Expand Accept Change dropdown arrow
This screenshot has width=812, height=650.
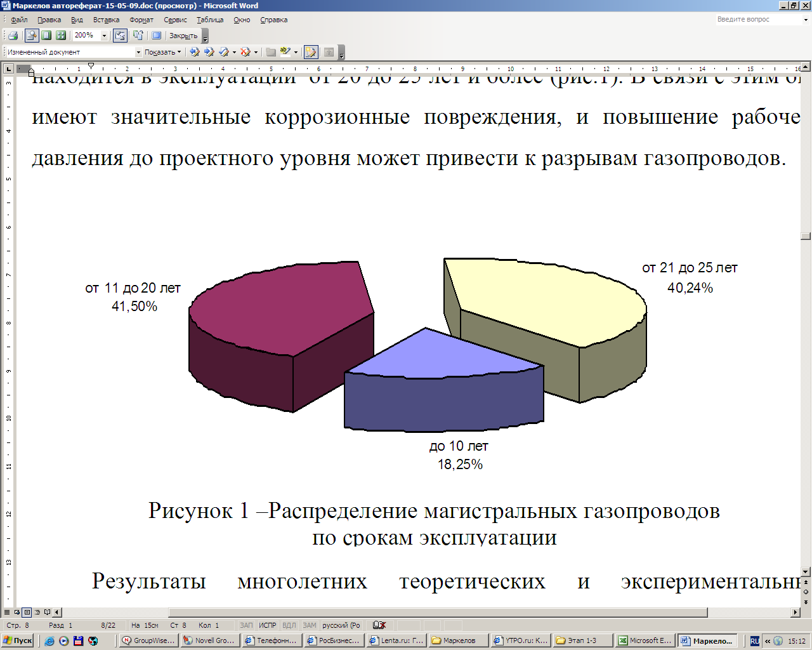pos(234,52)
